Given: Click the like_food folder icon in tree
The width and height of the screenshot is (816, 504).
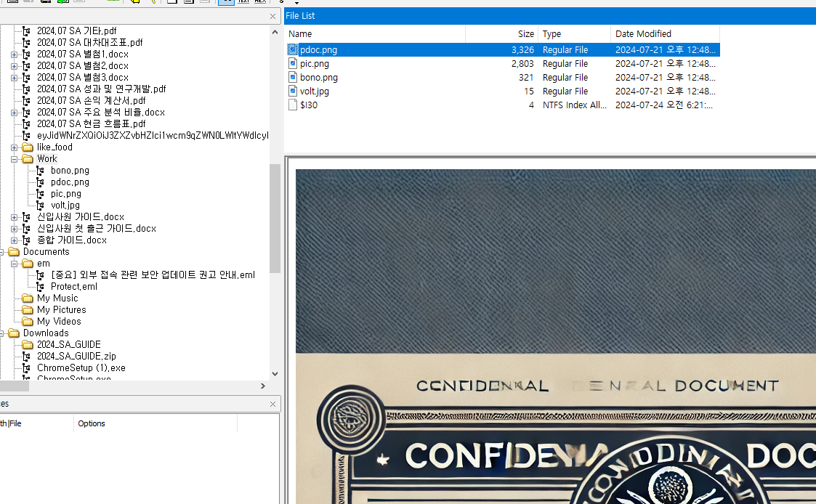Looking at the screenshot, I should pos(28,147).
